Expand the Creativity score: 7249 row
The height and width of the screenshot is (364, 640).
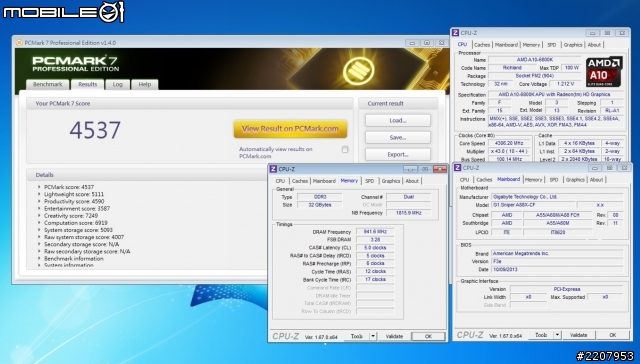39,215
